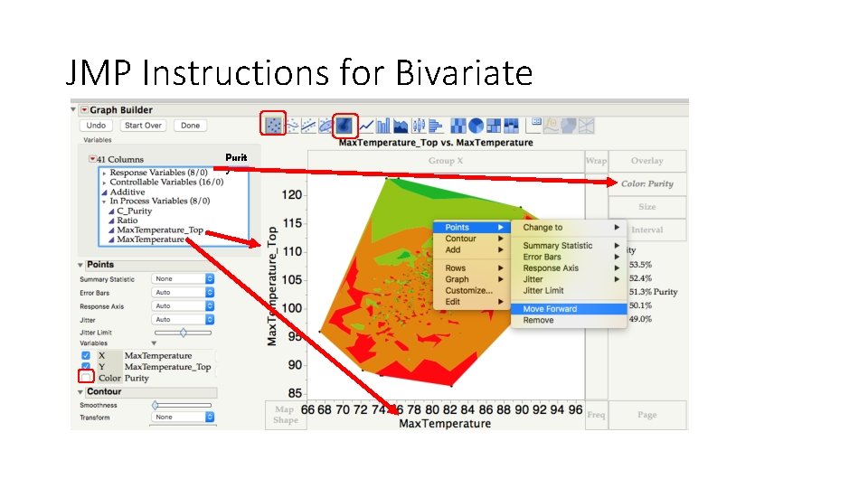Collapse the Graph Builder outline triangle

click(73, 109)
